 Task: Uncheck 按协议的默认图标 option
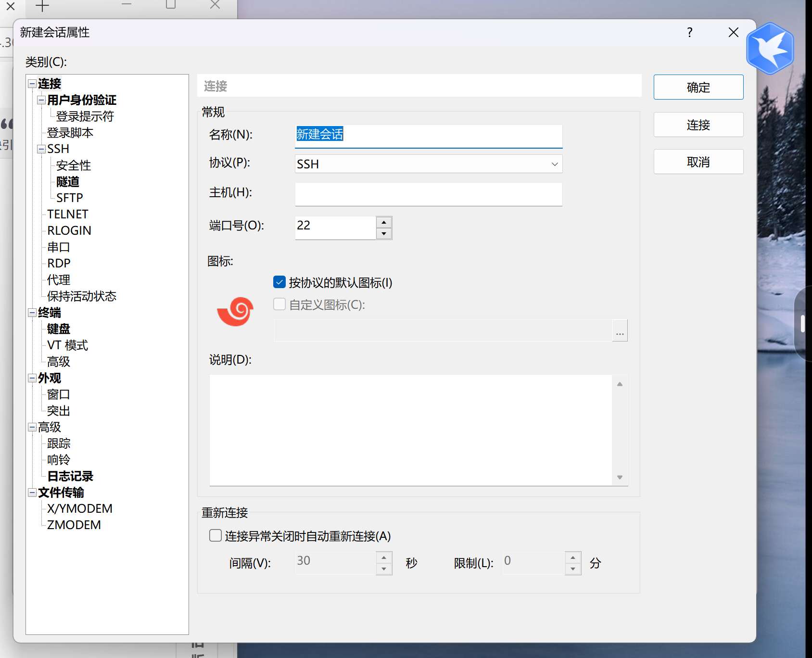(279, 282)
